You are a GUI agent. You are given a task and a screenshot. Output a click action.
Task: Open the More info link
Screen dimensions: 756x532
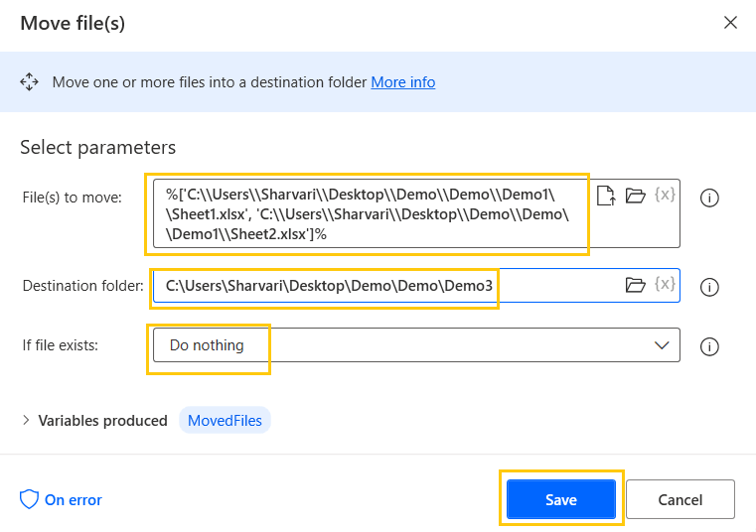pos(403,82)
